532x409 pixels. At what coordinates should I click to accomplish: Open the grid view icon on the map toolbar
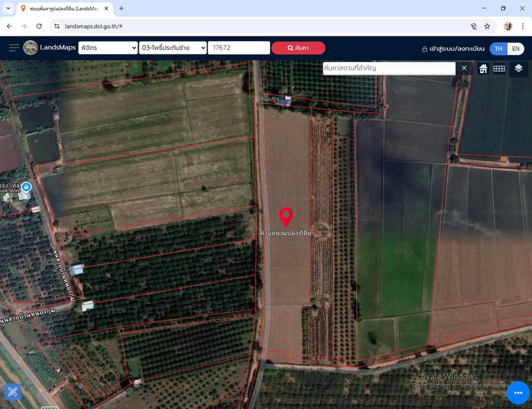(499, 68)
